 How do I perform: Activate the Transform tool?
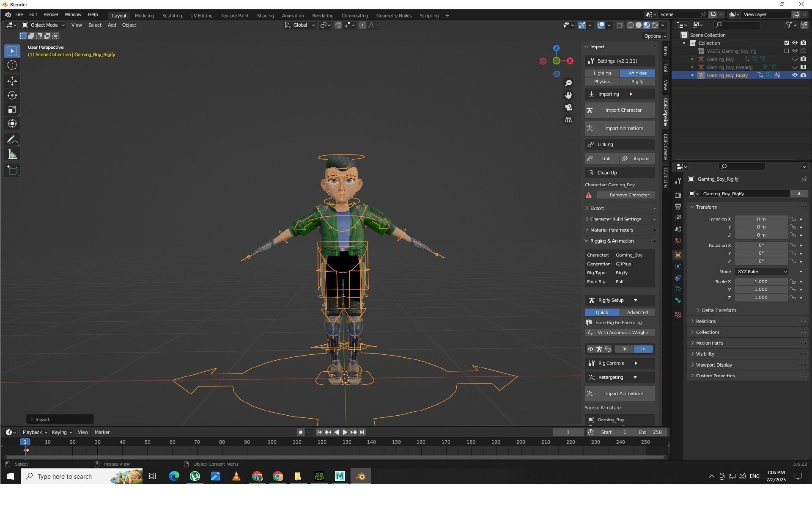[12, 124]
